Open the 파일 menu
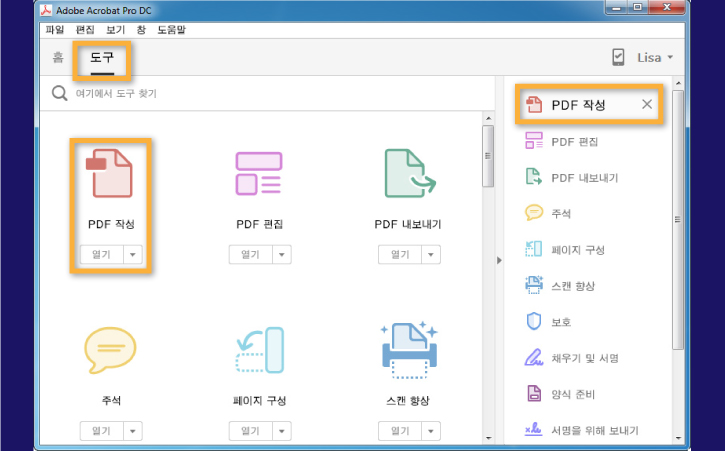Screen dimensions: 725x451 pyautogui.click(x=55, y=30)
